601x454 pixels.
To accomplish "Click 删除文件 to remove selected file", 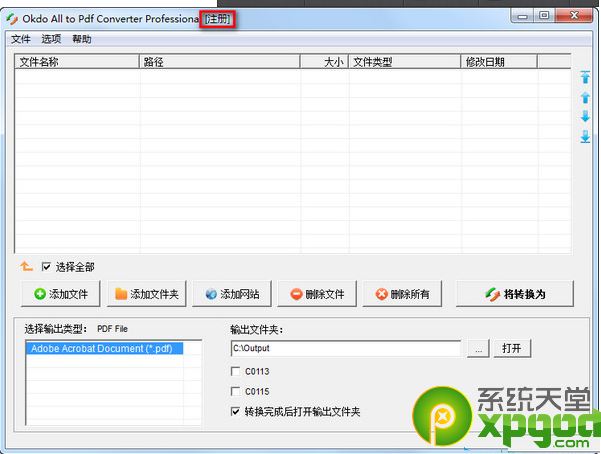I will click(317, 294).
